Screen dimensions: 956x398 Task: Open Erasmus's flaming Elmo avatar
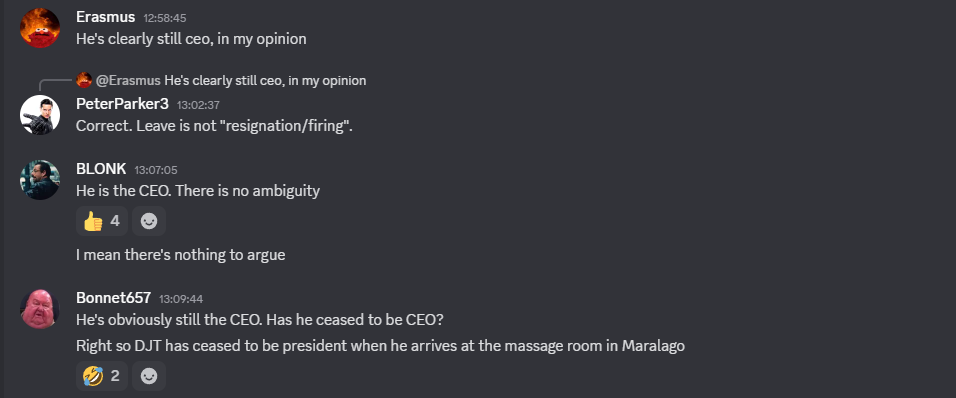40,27
